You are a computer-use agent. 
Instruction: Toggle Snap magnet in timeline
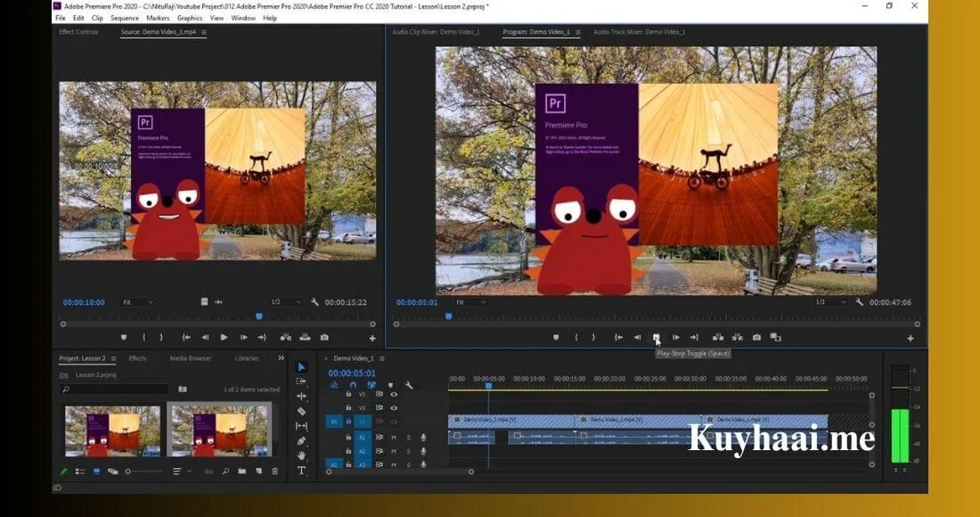pos(353,385)
